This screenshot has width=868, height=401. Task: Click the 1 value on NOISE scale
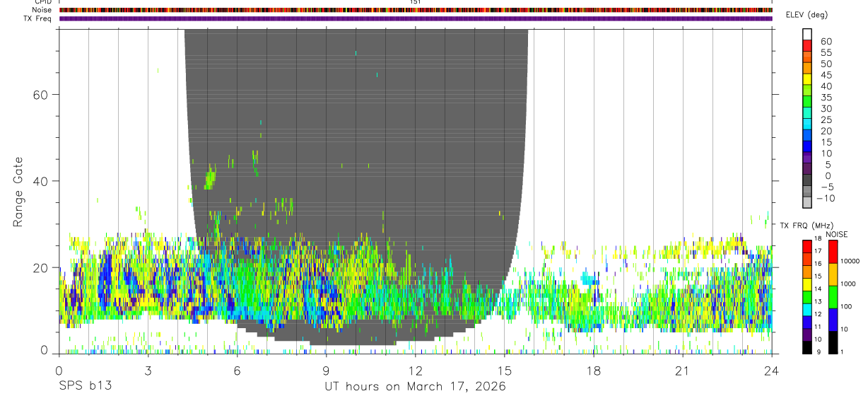point(841,351)
